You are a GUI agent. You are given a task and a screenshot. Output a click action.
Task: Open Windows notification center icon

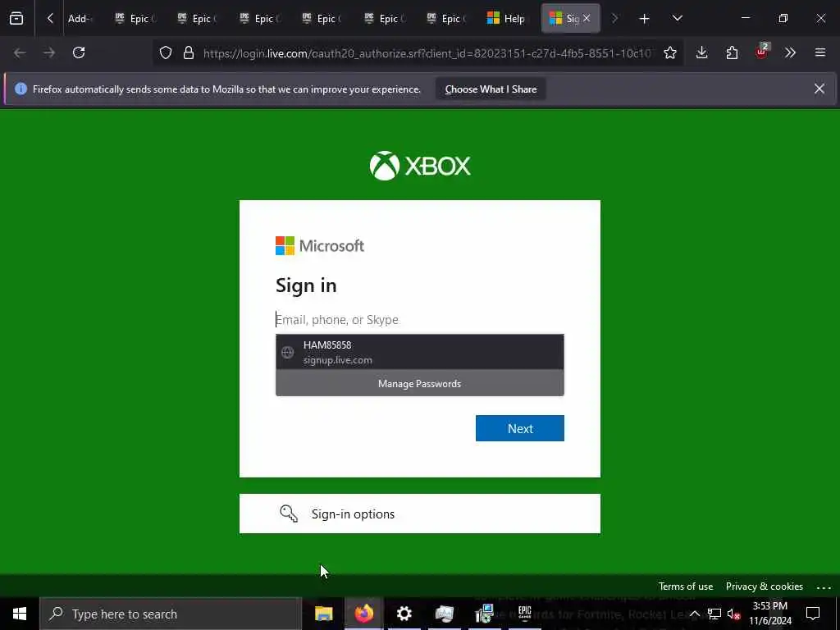813,614
